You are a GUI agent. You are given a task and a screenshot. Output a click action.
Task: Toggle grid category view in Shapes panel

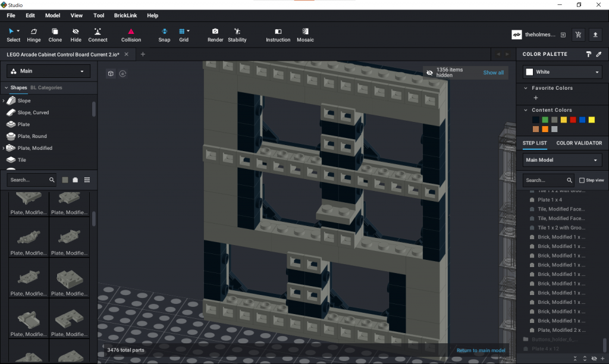(87, 180)
